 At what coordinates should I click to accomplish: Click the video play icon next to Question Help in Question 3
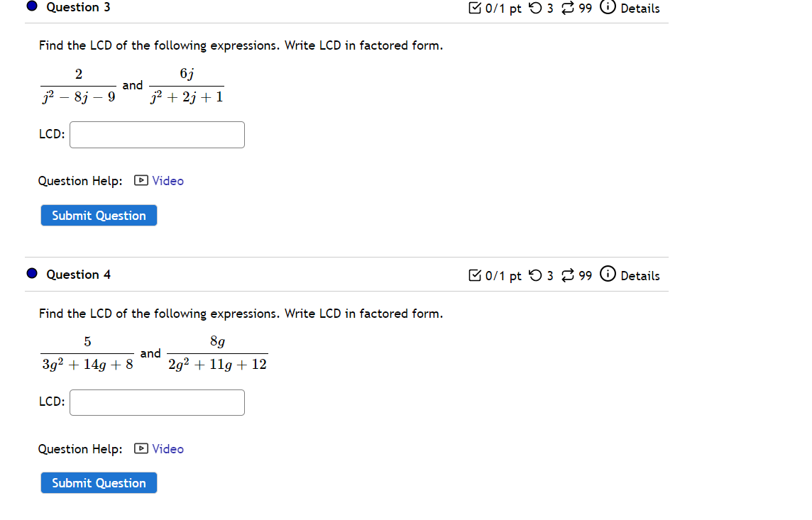[x=140, y=181]
